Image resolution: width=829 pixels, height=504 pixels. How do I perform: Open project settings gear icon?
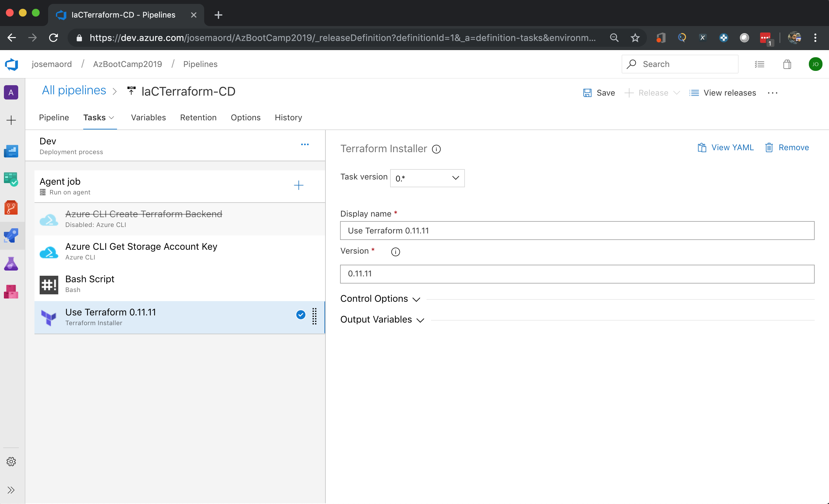click(11, 462)
